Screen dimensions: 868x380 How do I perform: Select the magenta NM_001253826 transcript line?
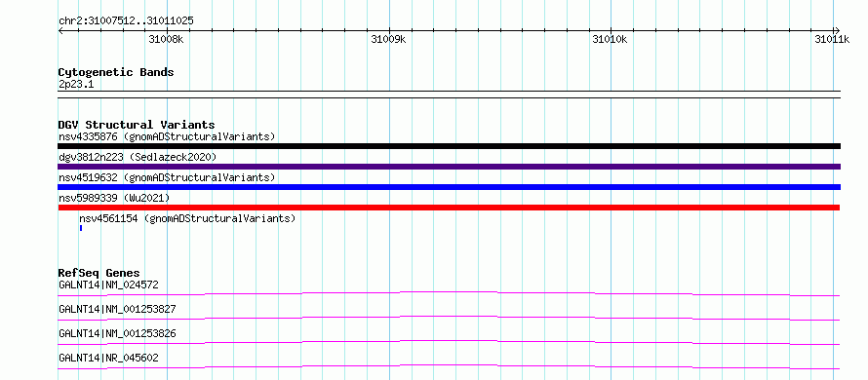tap(449, 342)
